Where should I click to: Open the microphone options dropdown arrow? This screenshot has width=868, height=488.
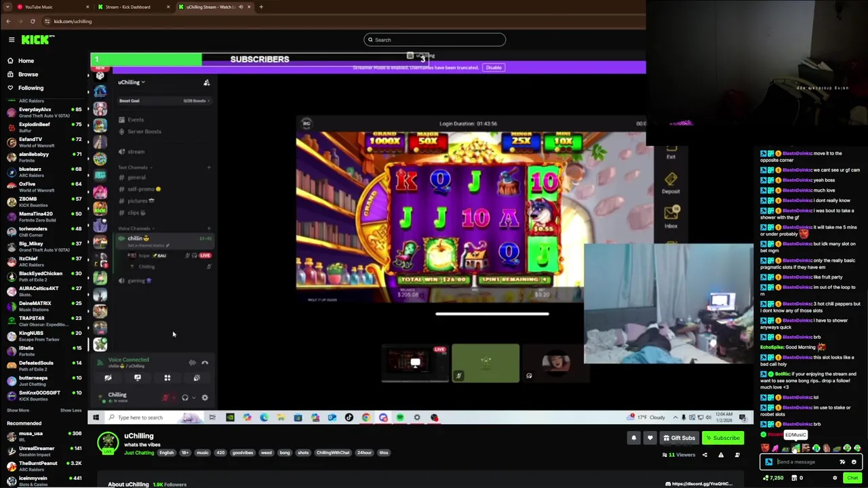(173, 398)
